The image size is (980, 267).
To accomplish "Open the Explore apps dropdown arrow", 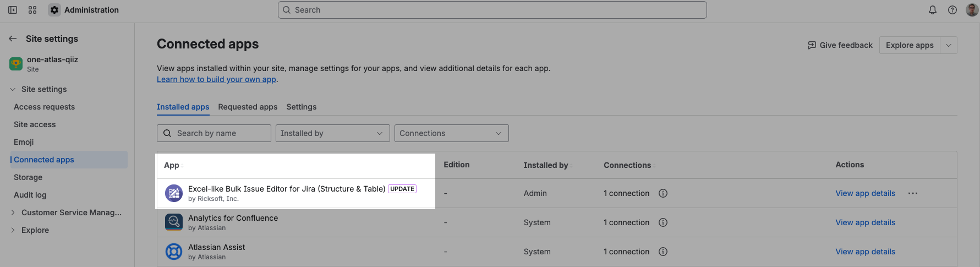I will click(x=949, y=45).
